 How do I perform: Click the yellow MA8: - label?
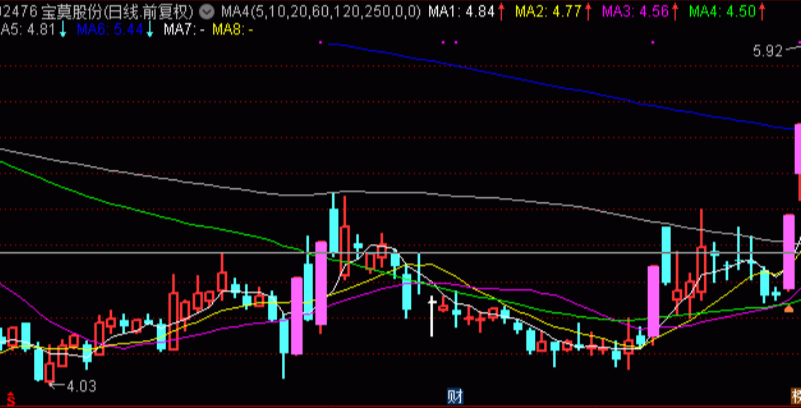point(233,30)
